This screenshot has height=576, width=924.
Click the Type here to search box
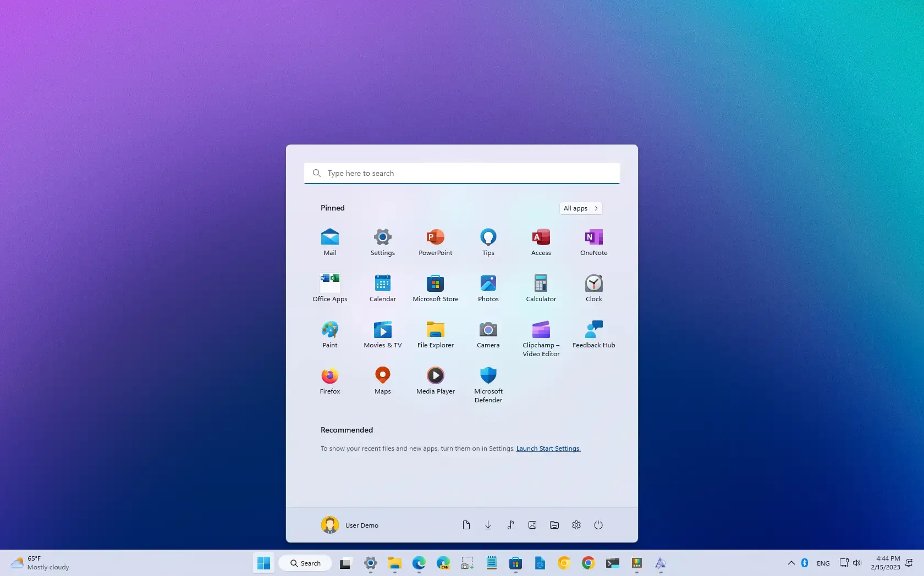coord(462,173)
